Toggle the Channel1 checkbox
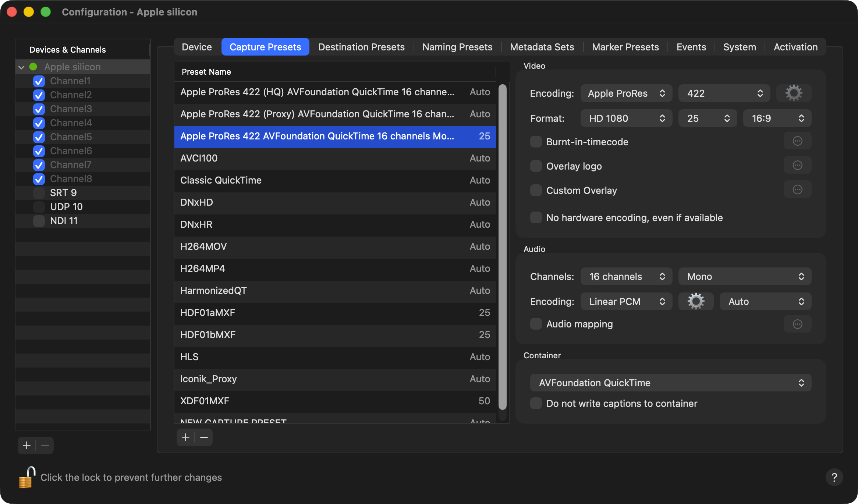 pyautogui.click(x=39, y=81)
